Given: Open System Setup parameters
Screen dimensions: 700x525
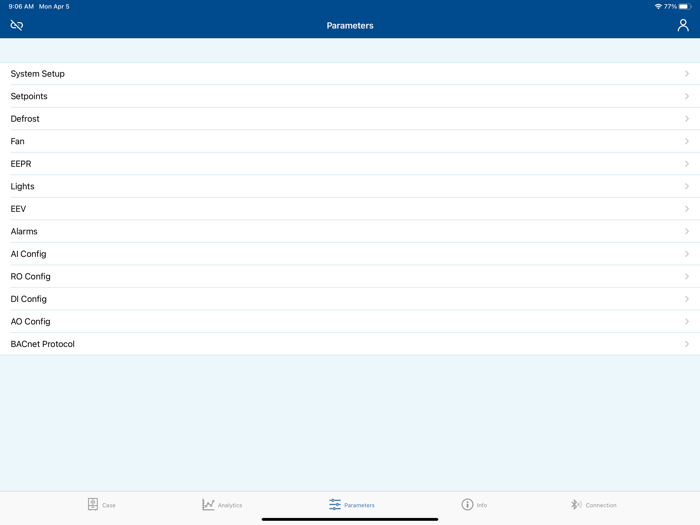Looking at the screenshot, I should click(350, 74).
